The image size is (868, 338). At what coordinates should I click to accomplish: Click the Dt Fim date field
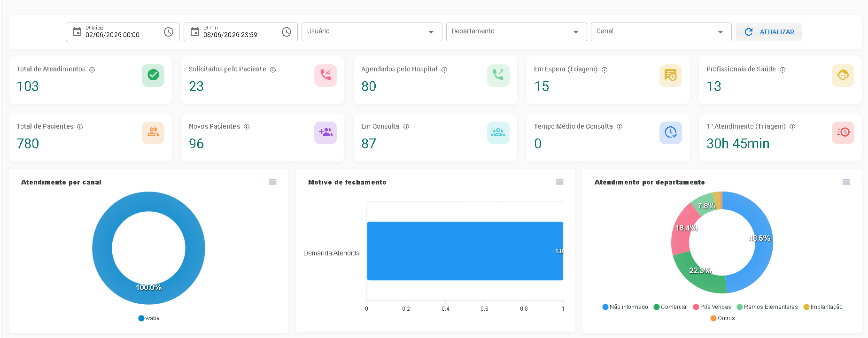(x=240, y=32)
